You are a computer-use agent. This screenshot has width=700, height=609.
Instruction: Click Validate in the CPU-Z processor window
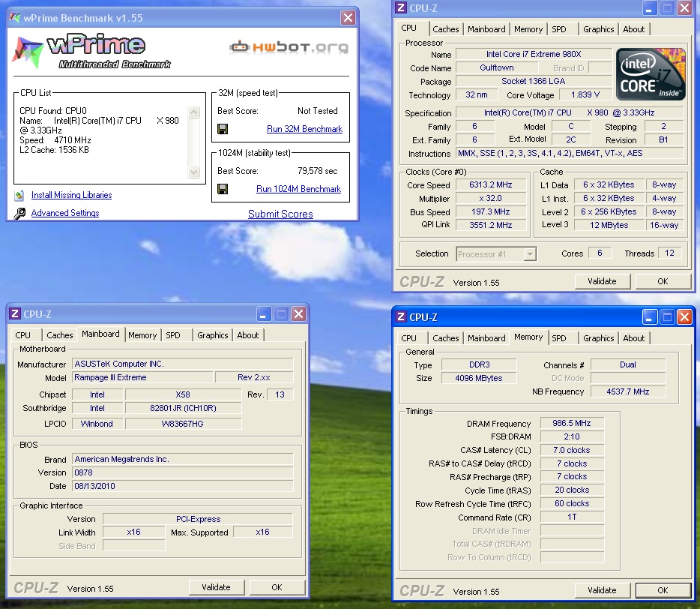click(602, 281)
